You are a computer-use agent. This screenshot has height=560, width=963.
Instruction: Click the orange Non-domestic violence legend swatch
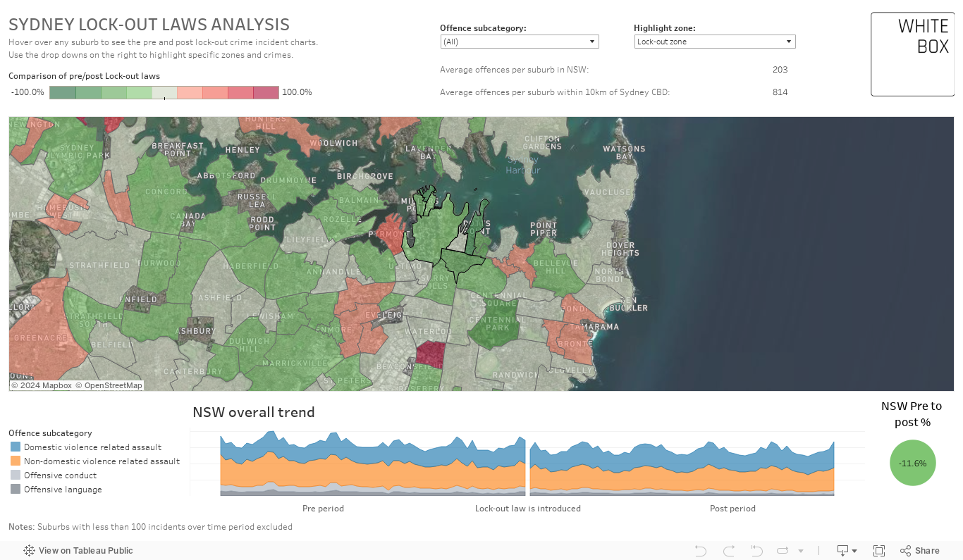[16, 461]
